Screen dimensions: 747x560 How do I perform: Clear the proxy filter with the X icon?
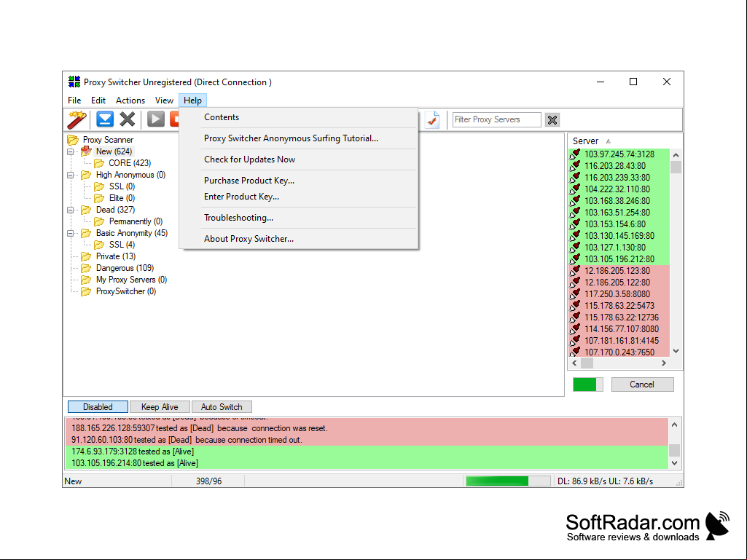(552, 120)
